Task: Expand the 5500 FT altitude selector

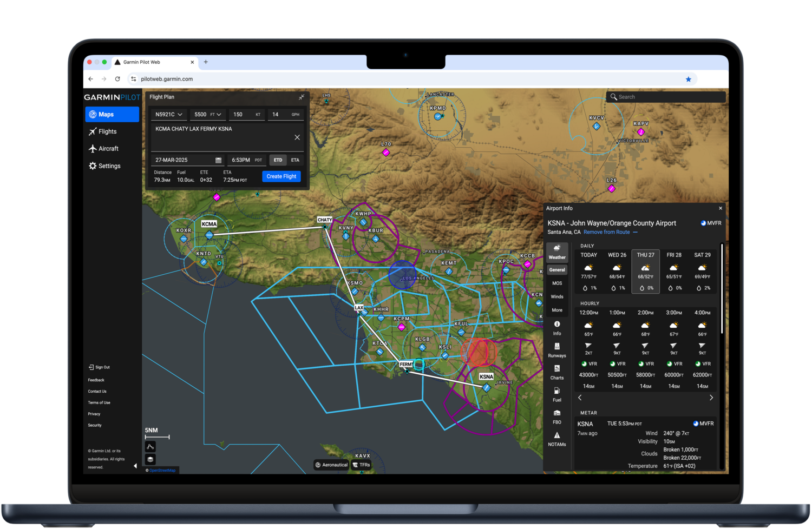Action: [x=208, y=114]
